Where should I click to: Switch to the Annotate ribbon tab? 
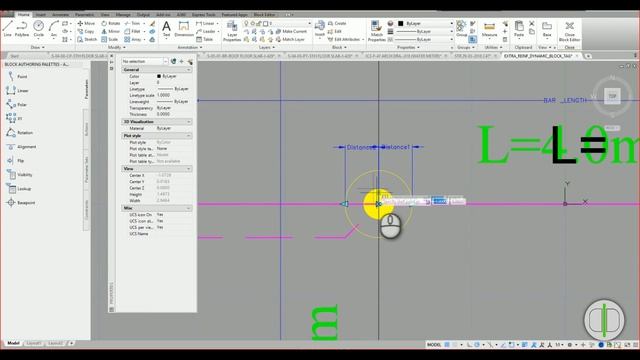(x=60, y=15)
